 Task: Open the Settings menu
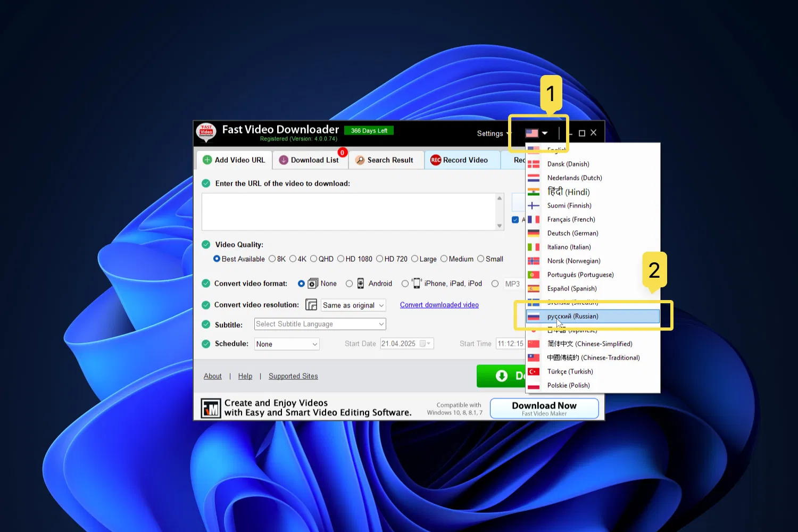coord(494,134)
